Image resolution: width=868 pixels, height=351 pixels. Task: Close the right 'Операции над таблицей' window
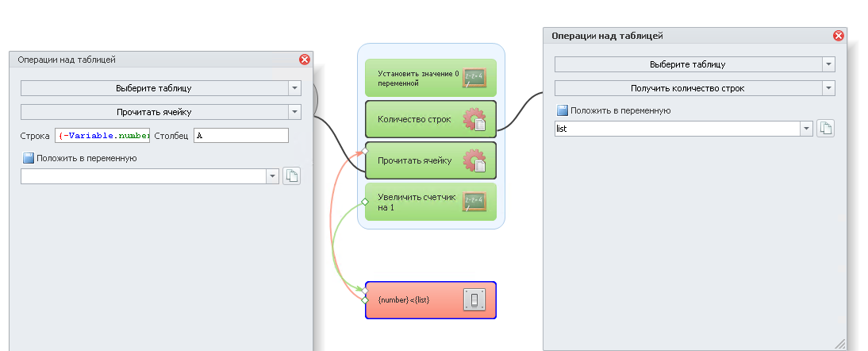click(x=839, y=36)
